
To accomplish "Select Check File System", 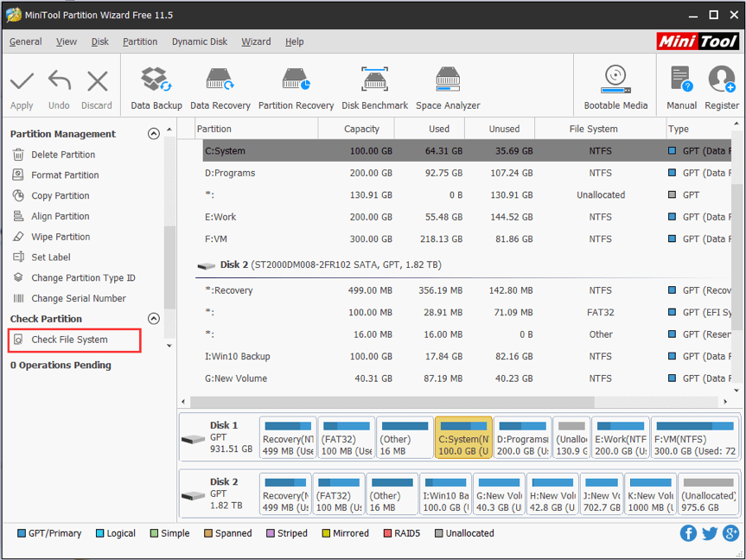I will click(x=73, y=340).
